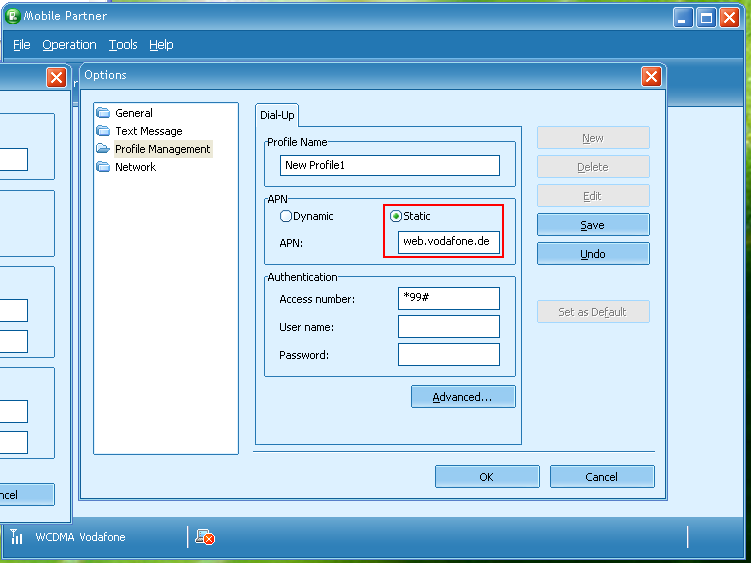
Task: Click the disconnected network status icon
Action: pyautogui.click(x=205, y=537)
